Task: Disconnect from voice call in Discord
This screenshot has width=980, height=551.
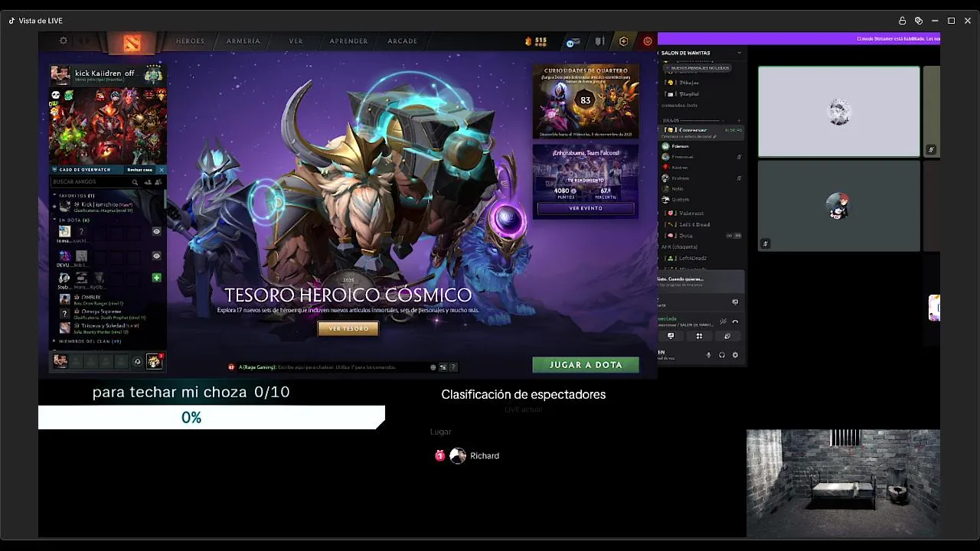Action: (735, 321)
